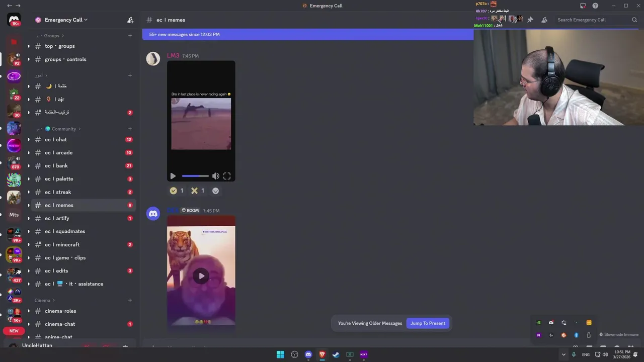Click the purple N icon in tray overflow

[x=538, y=335]
